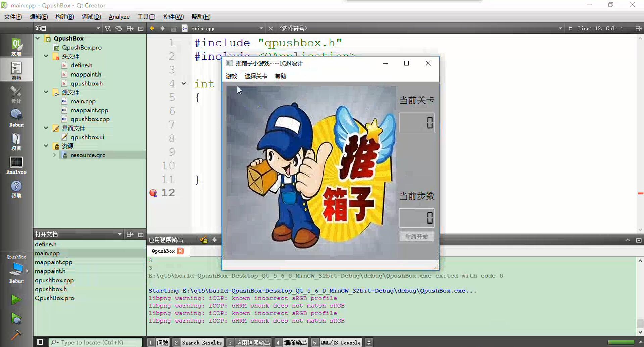Select the QpushBox Debug kit selector
This screenshot has width=644, height=347.
click(x=16, y=269)
